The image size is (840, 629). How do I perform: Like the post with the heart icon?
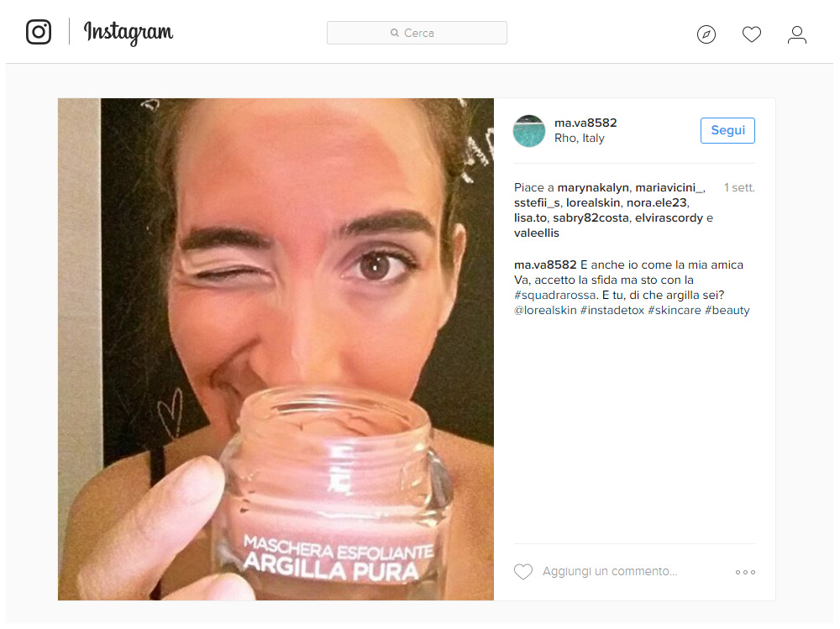point(523,572)
